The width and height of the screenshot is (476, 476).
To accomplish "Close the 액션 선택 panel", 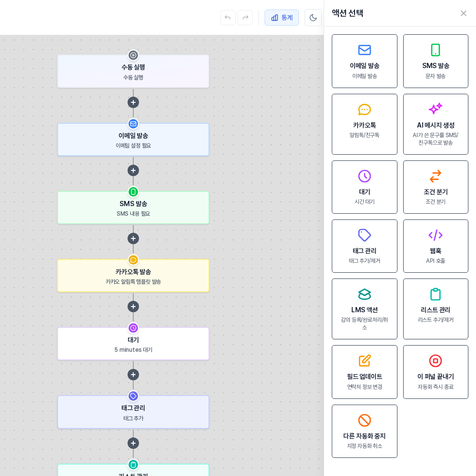I will tap(463, 13).
